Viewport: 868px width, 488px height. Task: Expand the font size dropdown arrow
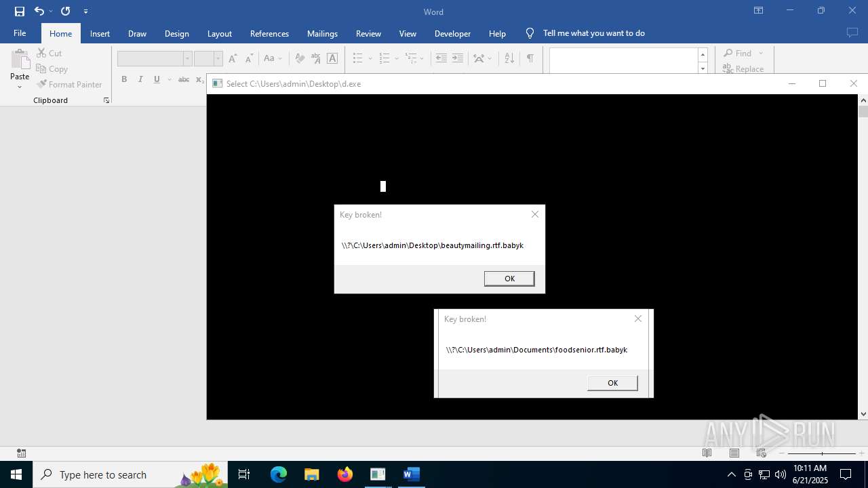[x=218, y=58]
